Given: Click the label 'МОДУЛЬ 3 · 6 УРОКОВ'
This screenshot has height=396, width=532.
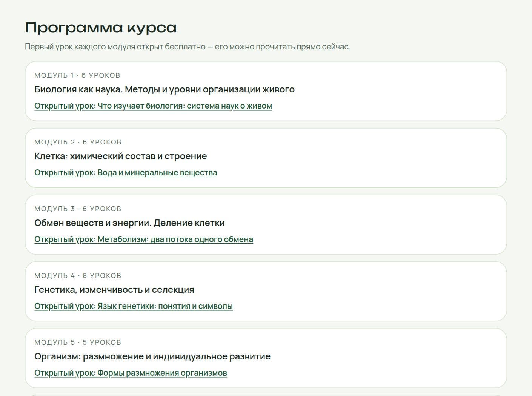Looking at the screenshot, I should tap(78, 209).
